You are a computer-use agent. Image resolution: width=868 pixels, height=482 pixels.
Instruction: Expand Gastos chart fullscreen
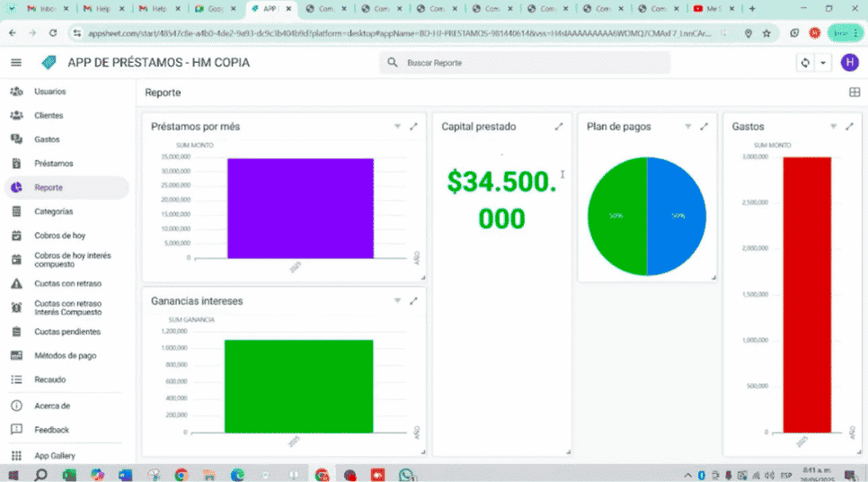[x=850, y=126]
